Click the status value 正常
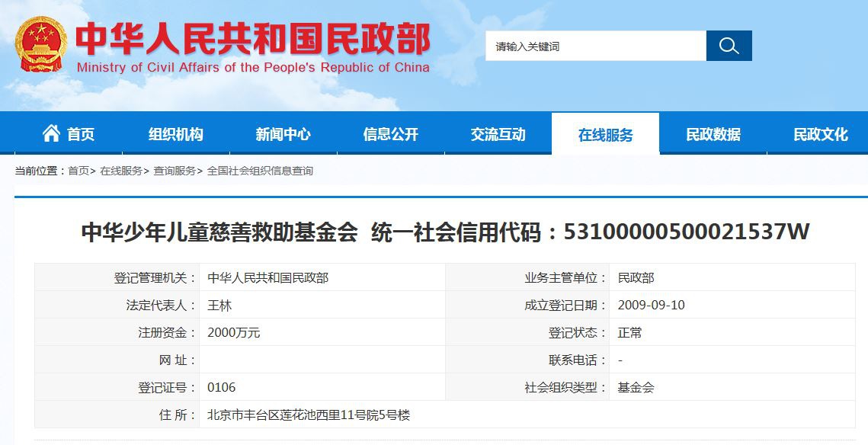Viewport: 868px width, 445px height. pyautogui.click(x=630, y=333)
